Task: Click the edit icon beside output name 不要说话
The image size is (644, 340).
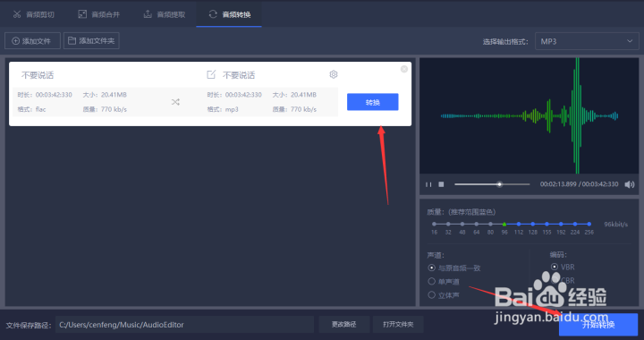Action: [x=211, y=75]
